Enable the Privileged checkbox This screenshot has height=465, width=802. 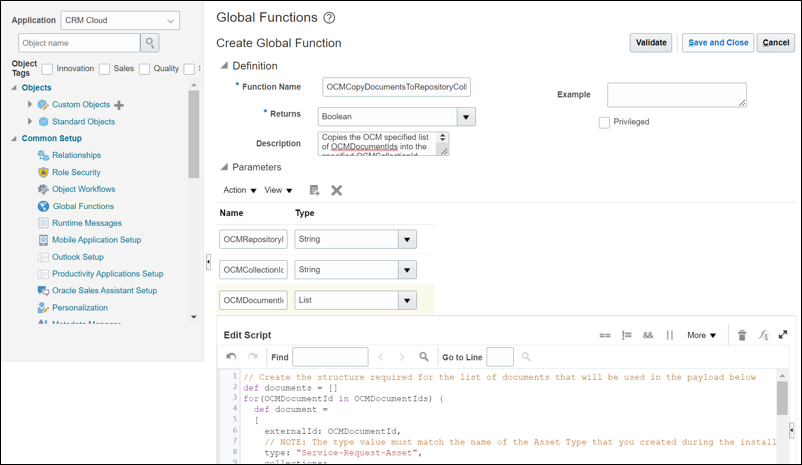click(x=604, y=122)
